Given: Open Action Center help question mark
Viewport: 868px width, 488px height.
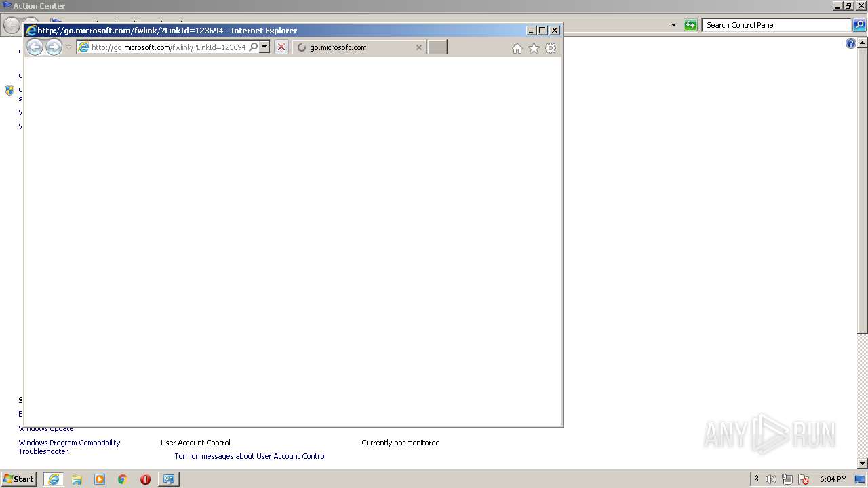Looking at the screenshot, I should click(851, 43).
